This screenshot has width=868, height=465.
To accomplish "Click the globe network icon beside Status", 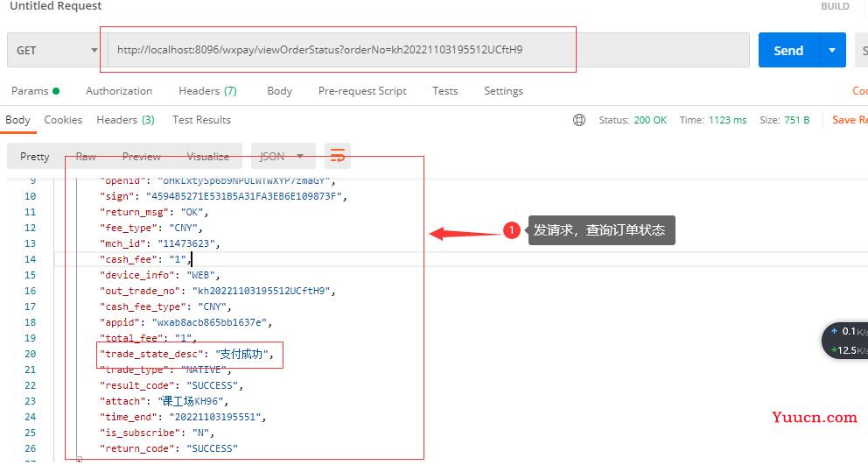I will coord(579,120).
